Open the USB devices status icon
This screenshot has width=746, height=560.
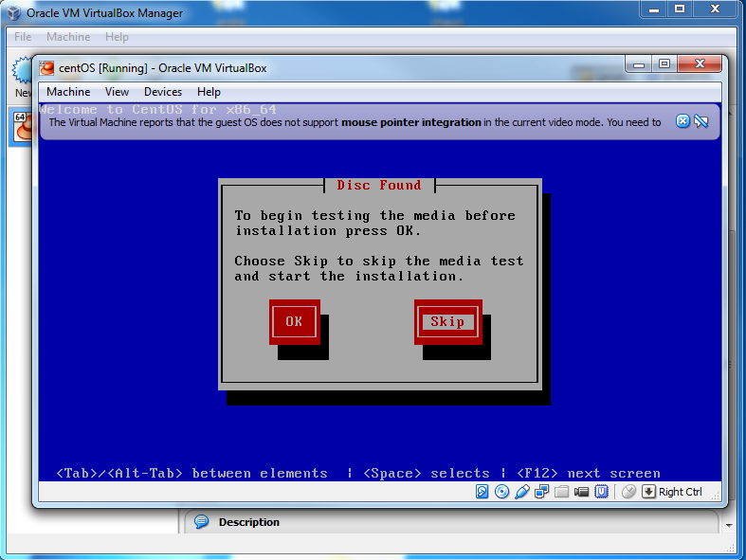(522, 492)
